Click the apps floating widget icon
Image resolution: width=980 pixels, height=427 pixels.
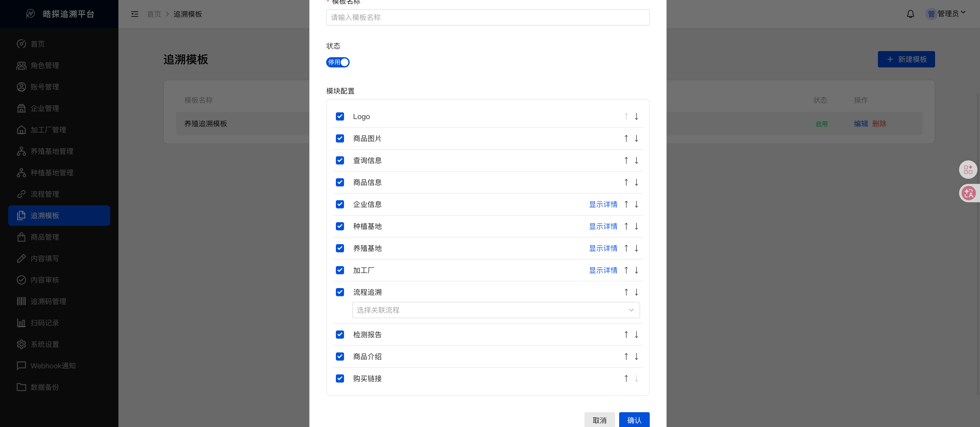pyautogui.click(x=968, y=170)
